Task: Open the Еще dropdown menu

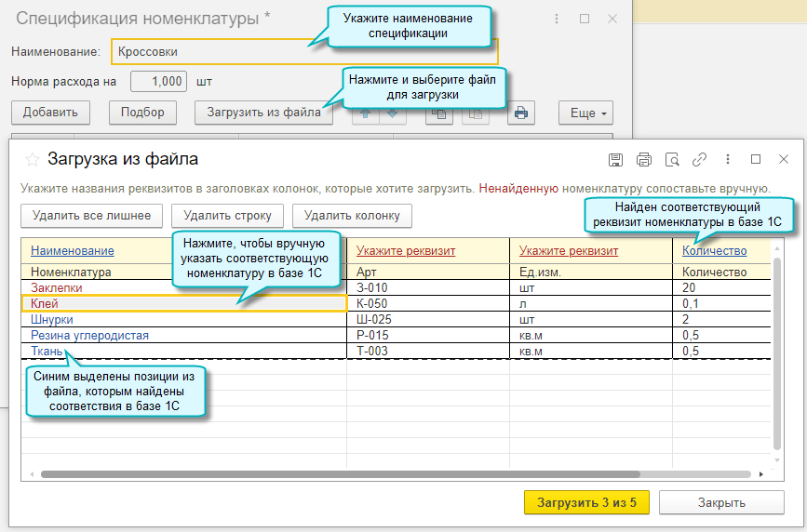Action: (585, 113)
